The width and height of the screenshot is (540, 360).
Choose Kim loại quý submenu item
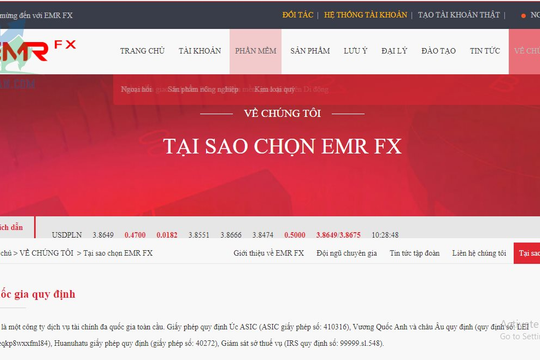pyautogui.click(x=274, y=90)
